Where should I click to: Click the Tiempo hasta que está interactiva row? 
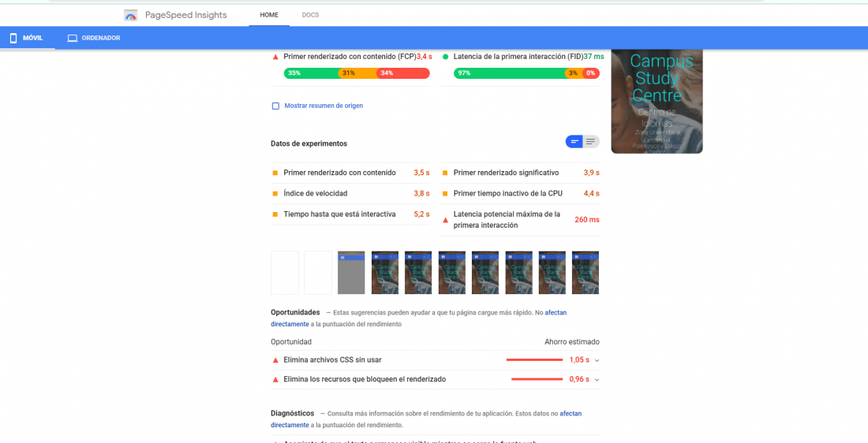click(x=350, y=214)
